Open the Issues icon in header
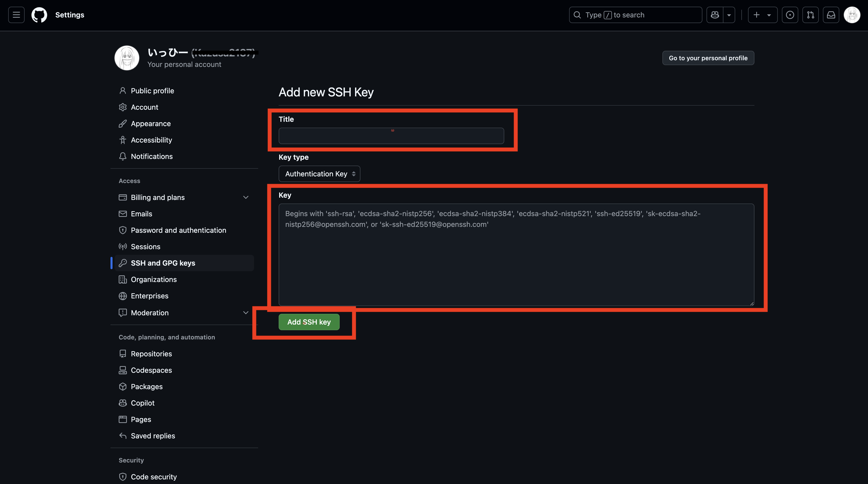This screenshot has height=484, width=868. pyautogui.click(x=790, y=15)
